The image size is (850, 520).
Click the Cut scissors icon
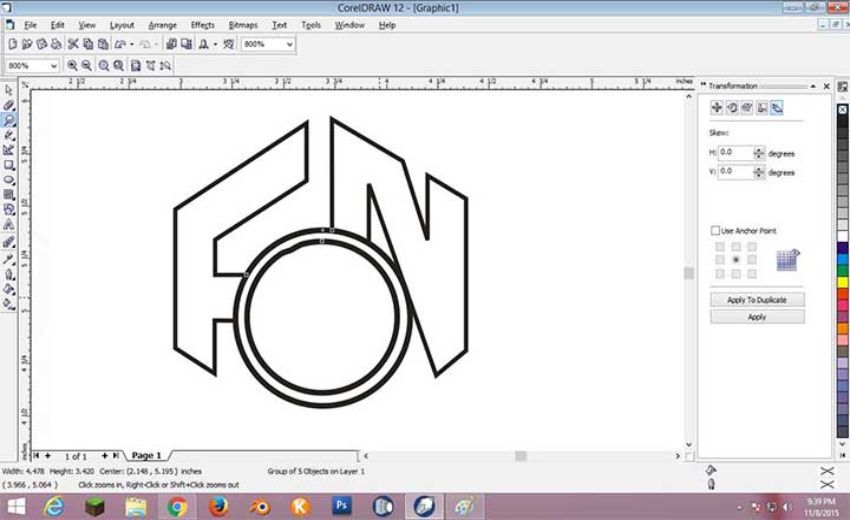tap(73, 44)
